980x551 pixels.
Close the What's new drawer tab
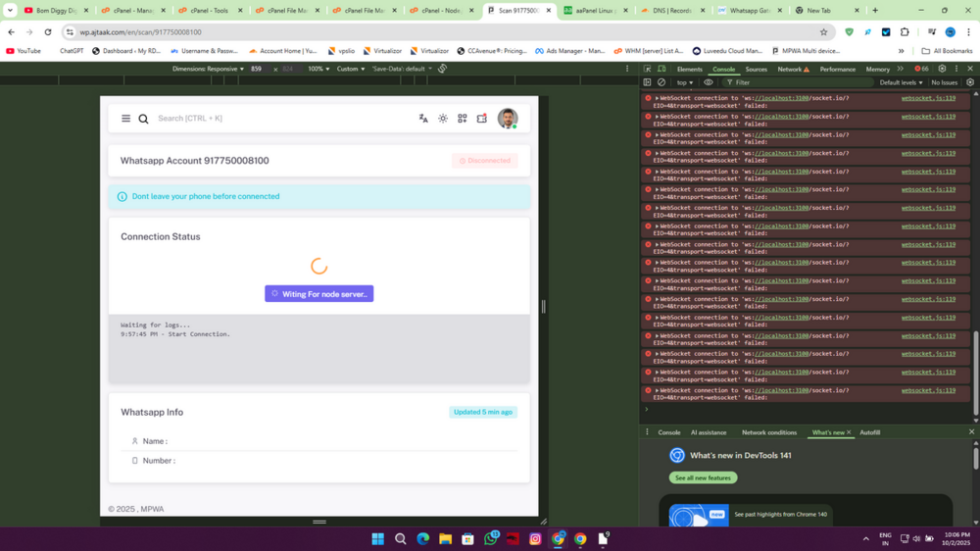coord(849,432)
